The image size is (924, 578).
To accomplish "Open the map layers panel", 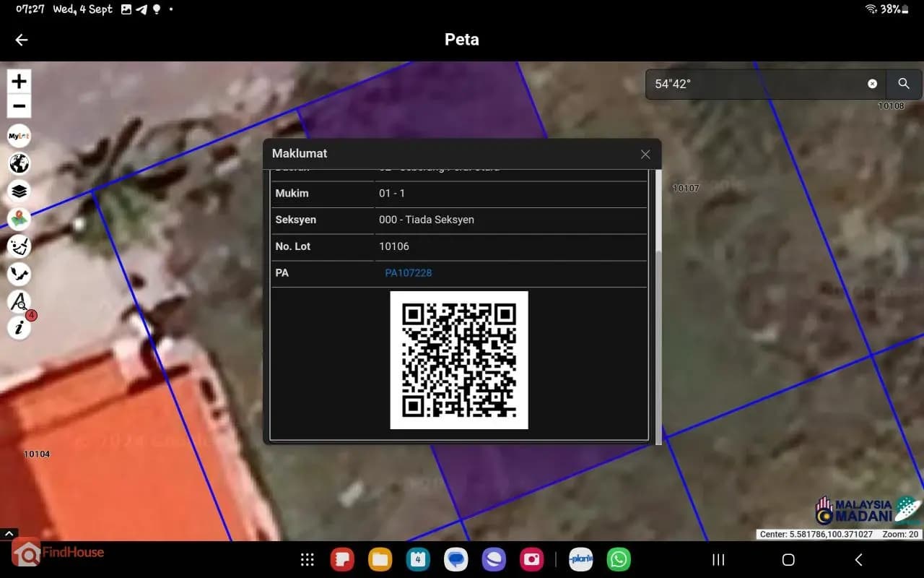I will coord(19,191).
